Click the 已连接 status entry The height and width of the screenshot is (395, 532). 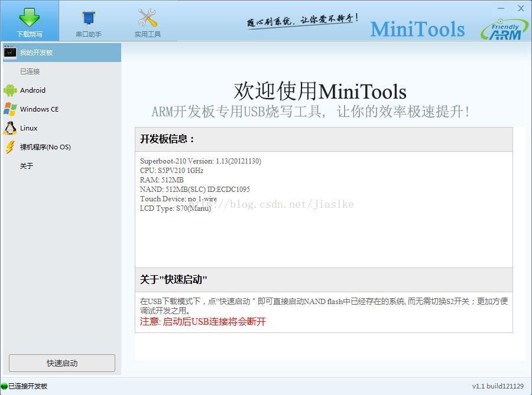(30, 71)
